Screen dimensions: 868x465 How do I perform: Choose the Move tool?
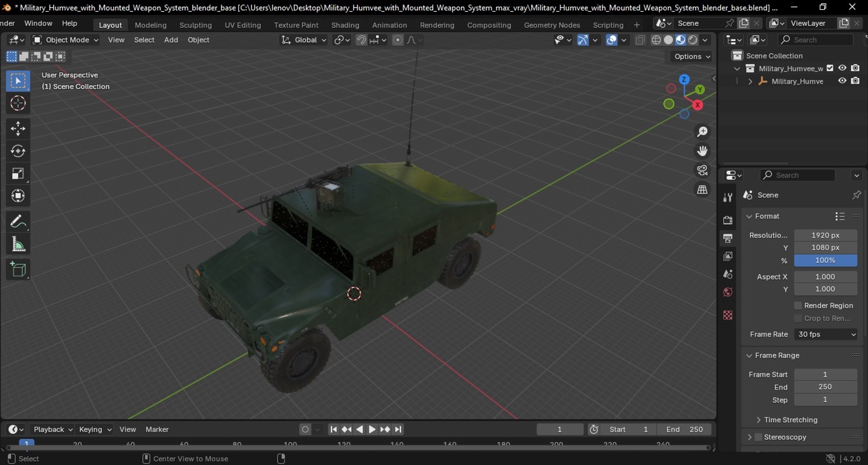point(18,129)
